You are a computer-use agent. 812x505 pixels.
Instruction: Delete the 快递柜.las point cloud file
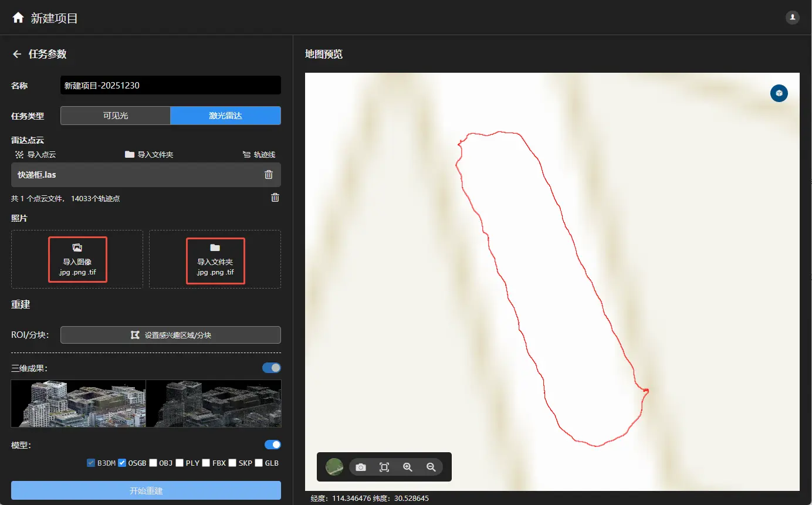pos(269,174)
